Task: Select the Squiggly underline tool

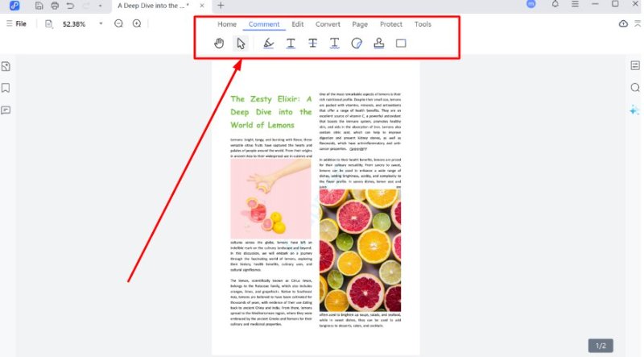Action: pyautogui.click(x=334, y=44)
